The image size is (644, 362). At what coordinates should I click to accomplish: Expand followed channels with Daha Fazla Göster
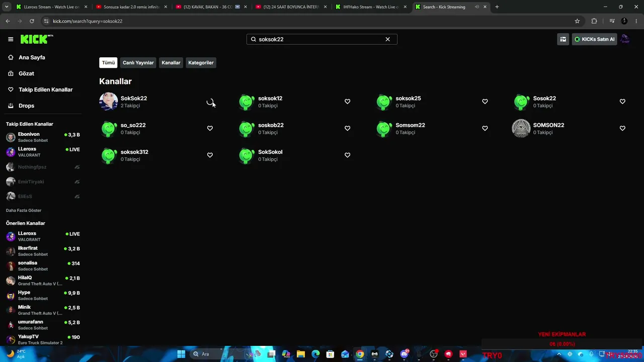click(x=24, y=210)
